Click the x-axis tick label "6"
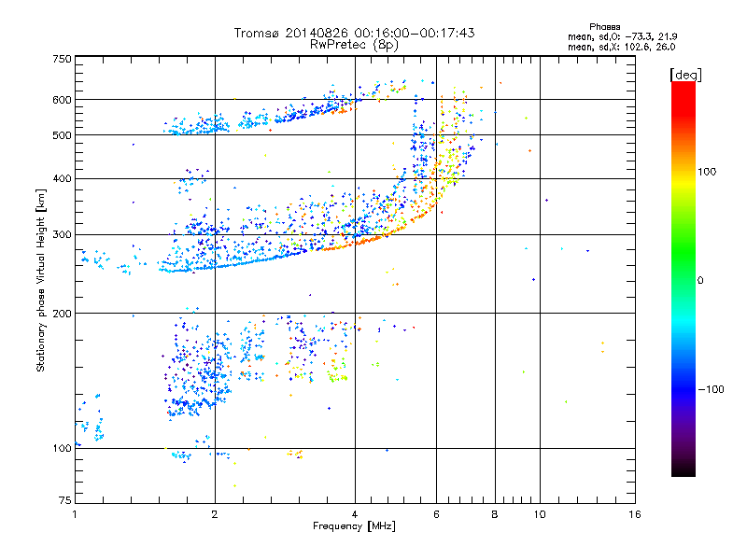Image resolution: width=747 pixels, height=560 pixels. [436, 514]
